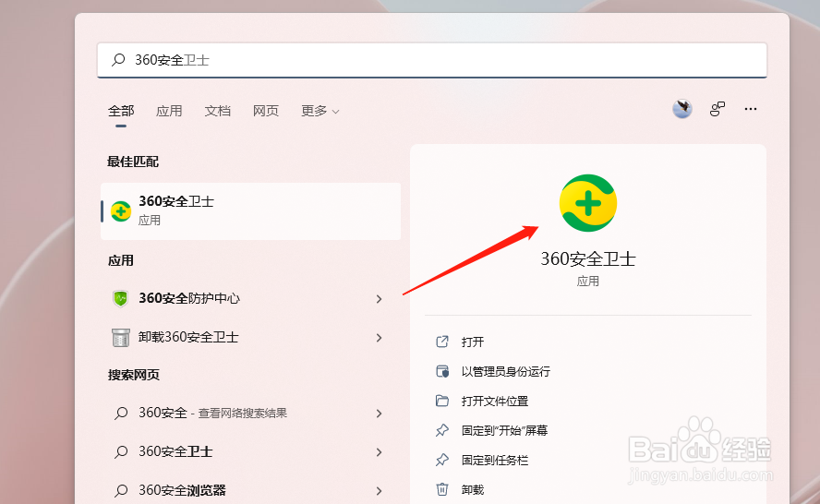
Task: Click the 最佳匹配 section heading
Action: (133, 162)
